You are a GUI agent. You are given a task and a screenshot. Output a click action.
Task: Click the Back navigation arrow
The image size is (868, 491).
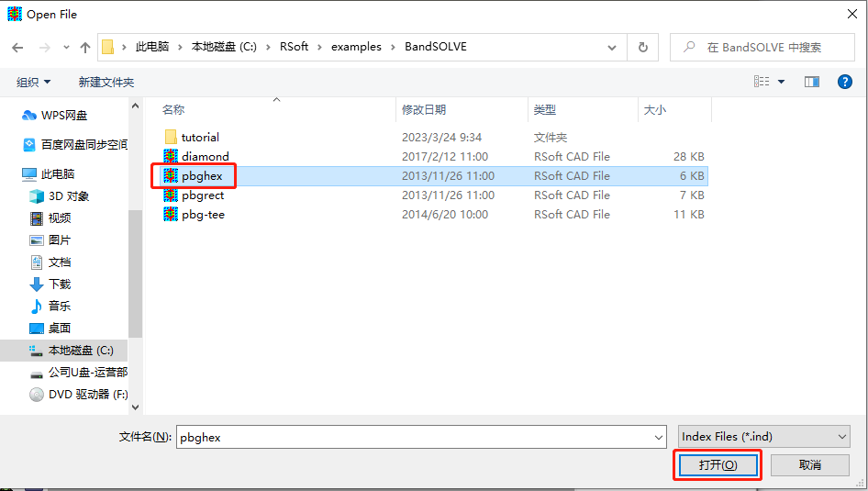click(x=17, y=47)
